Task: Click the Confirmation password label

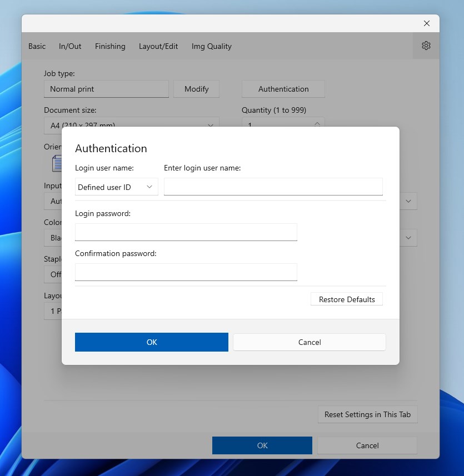Action: point(116,253)
